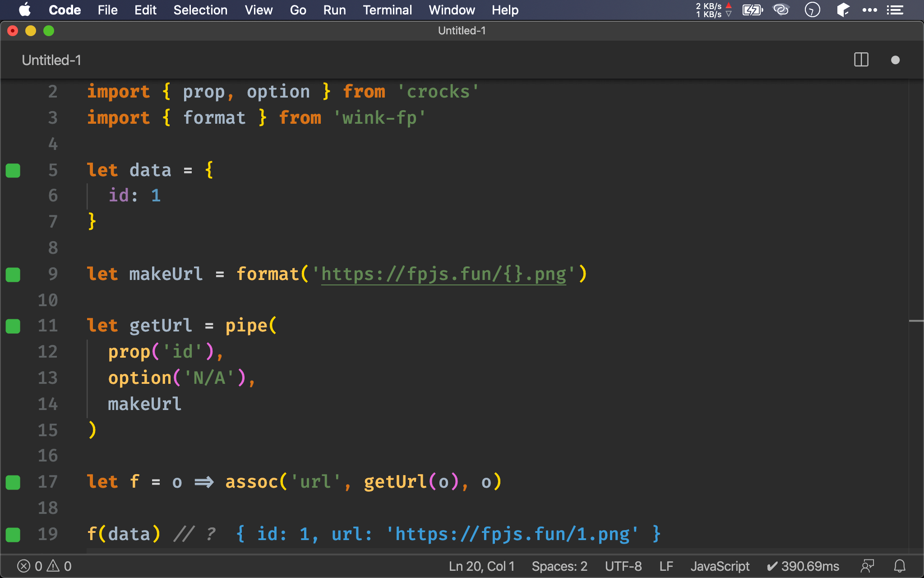
Task: Click the green coverage marker on line 9
Action: pos(13,274)
